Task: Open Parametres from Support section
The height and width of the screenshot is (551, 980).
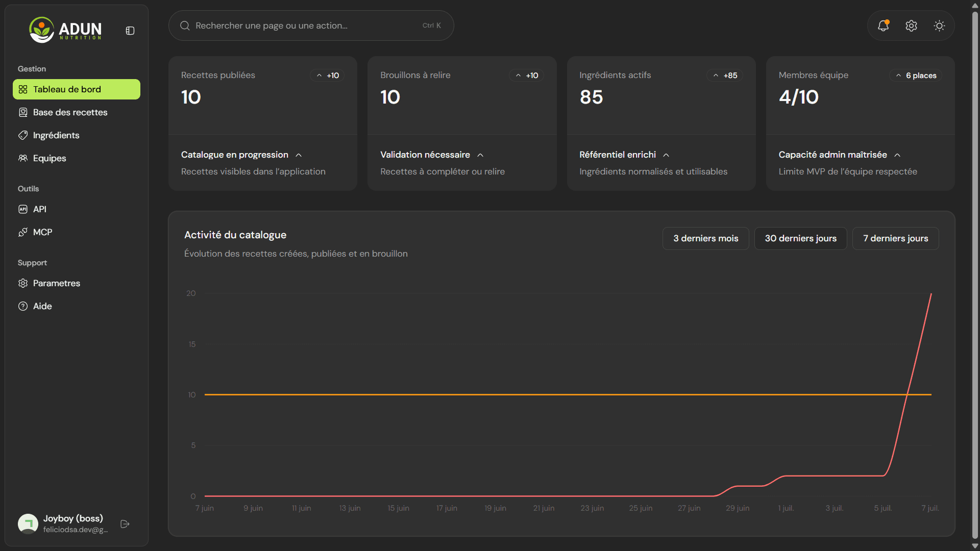Action: tap(77, 283)
